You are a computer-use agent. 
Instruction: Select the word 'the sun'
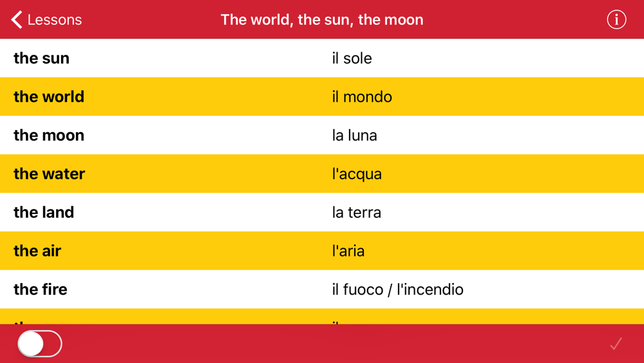point(41,58)
